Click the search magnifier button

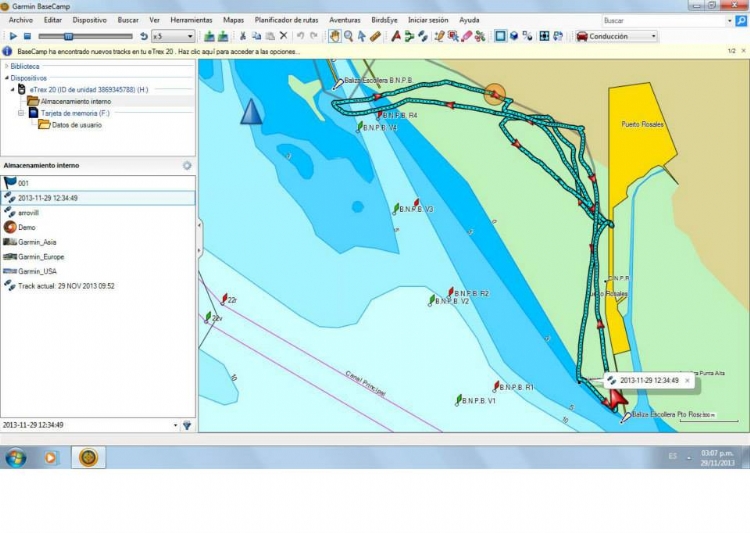(x=741, y=21)
